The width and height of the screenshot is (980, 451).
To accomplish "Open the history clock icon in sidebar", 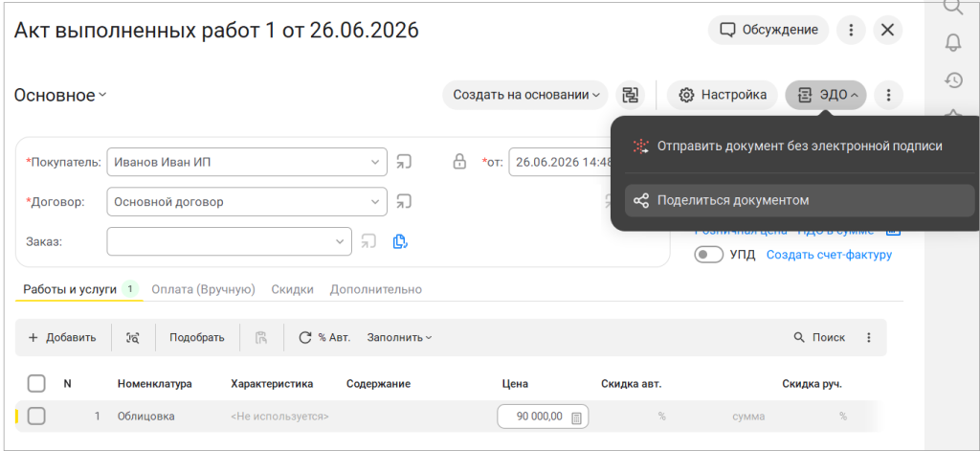I will coord(952,80).
